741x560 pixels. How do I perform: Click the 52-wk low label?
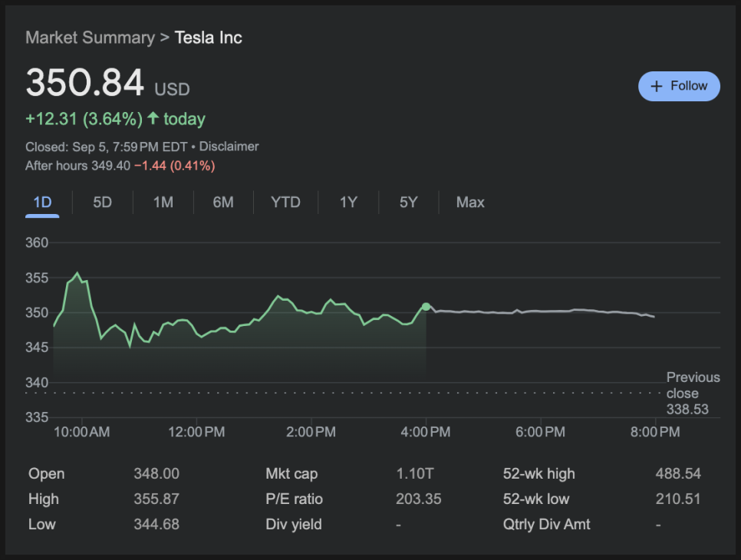click(x=536, y=499)
